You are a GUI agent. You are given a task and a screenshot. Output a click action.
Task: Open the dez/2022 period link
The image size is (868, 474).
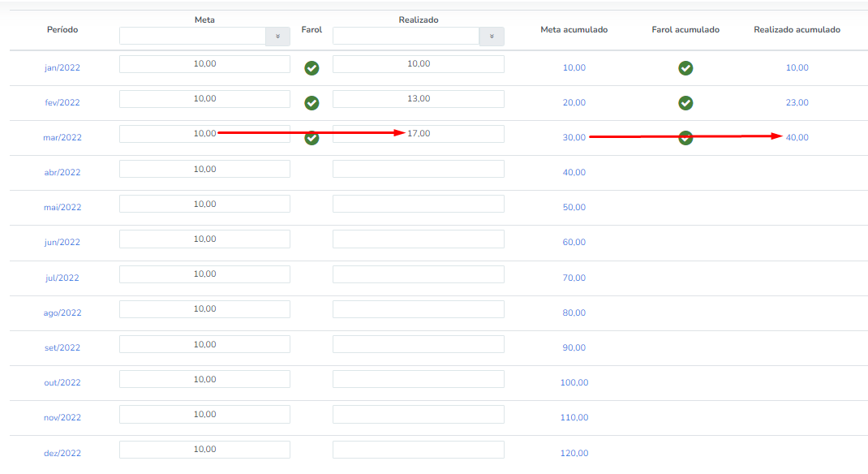62,453
